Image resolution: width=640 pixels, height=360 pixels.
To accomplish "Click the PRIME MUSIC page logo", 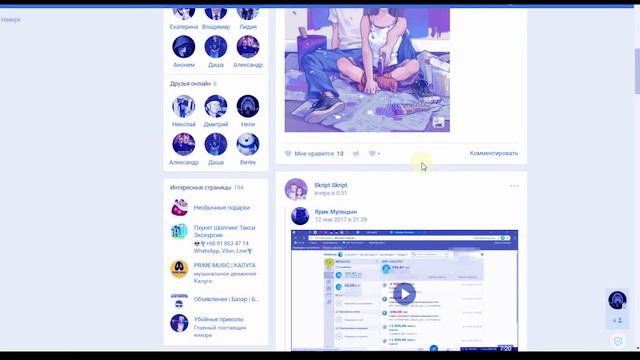I will point(179,269).
